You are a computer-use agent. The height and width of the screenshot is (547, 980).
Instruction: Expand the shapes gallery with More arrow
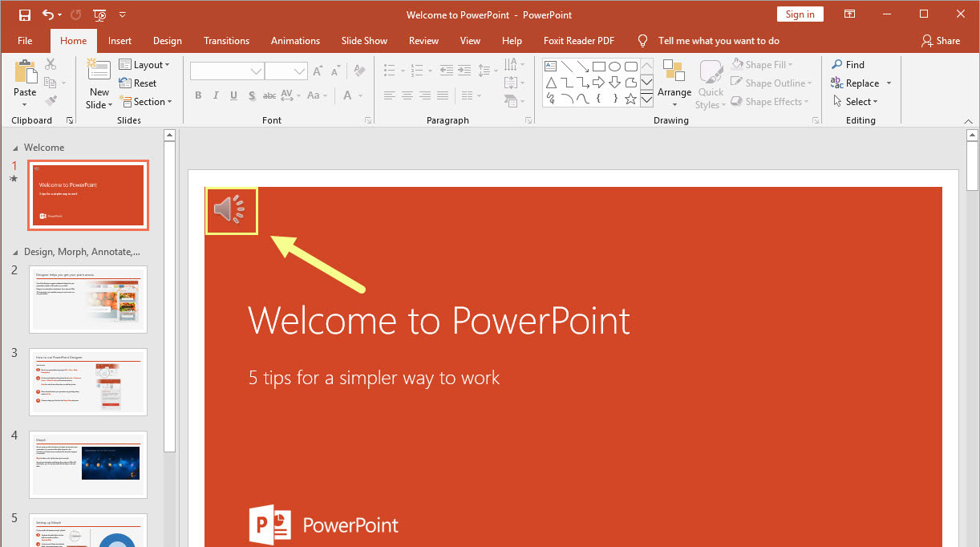646,99
